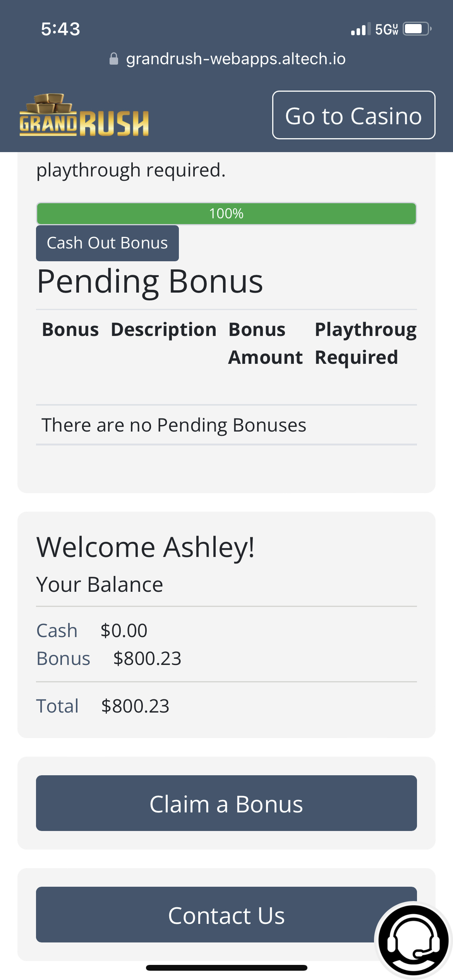Tap the battery status icon
The height and width of the screenshot is (980, 453).
(x=417, y=29)
